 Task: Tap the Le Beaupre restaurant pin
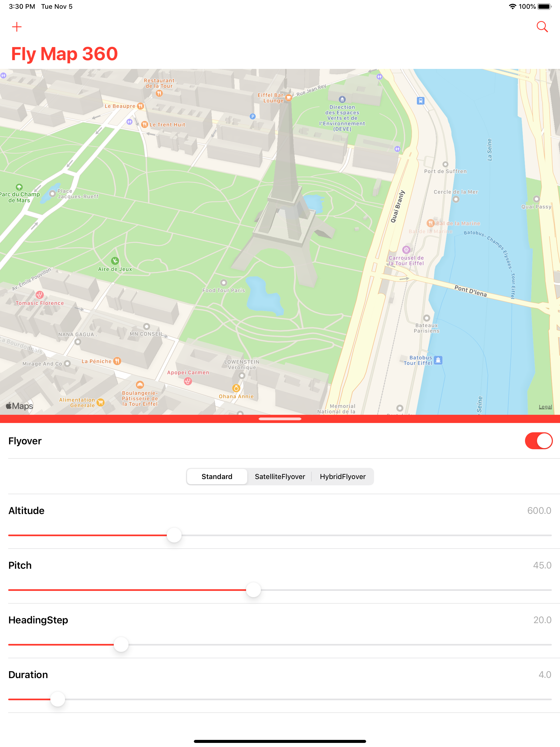tap(141, 106)
